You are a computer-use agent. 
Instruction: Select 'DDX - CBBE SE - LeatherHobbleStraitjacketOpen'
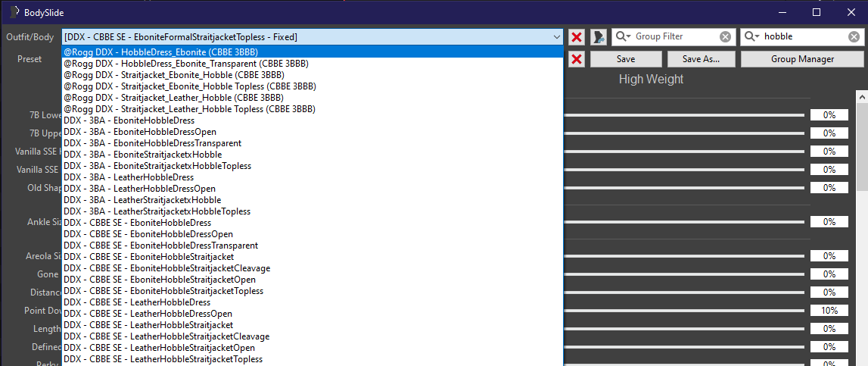click(x=313, y=348)
